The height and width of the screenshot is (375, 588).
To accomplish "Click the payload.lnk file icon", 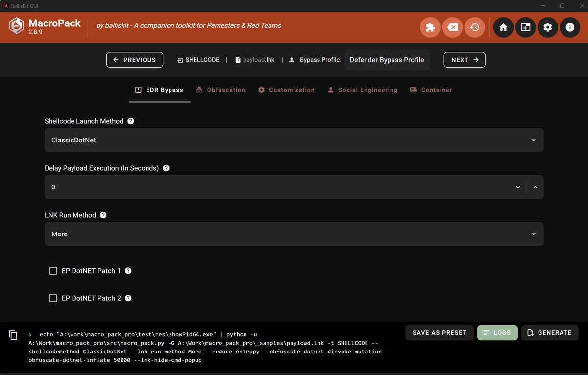I will 238,60.
